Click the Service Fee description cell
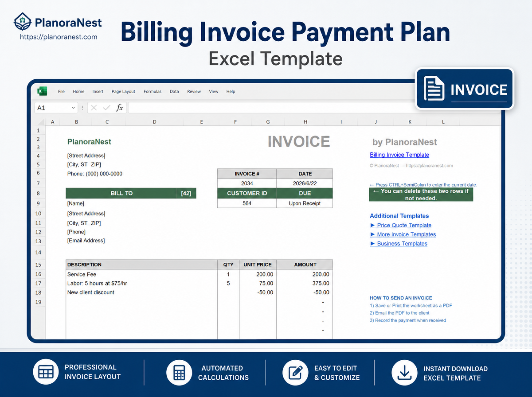The width and height of the screenshot is (532, 397). 141,274
